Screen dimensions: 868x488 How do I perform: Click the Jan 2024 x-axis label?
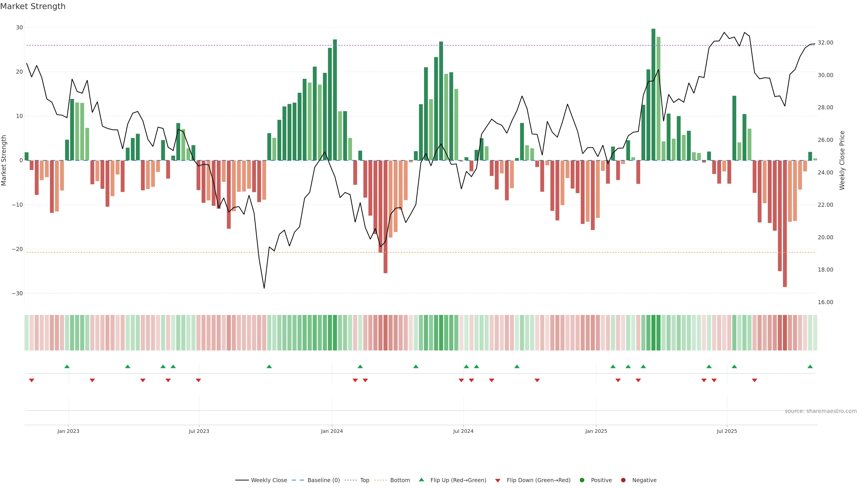coord(332,431)
